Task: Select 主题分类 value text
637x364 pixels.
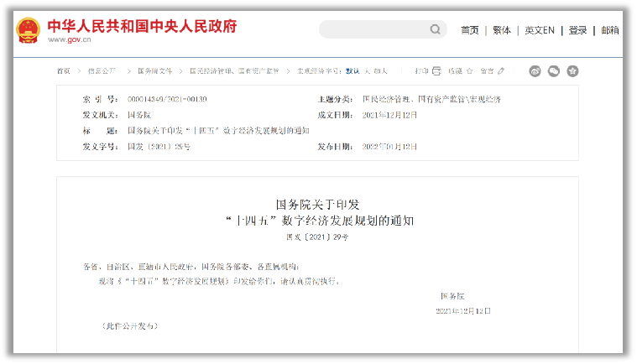Action: pos(431,99)
